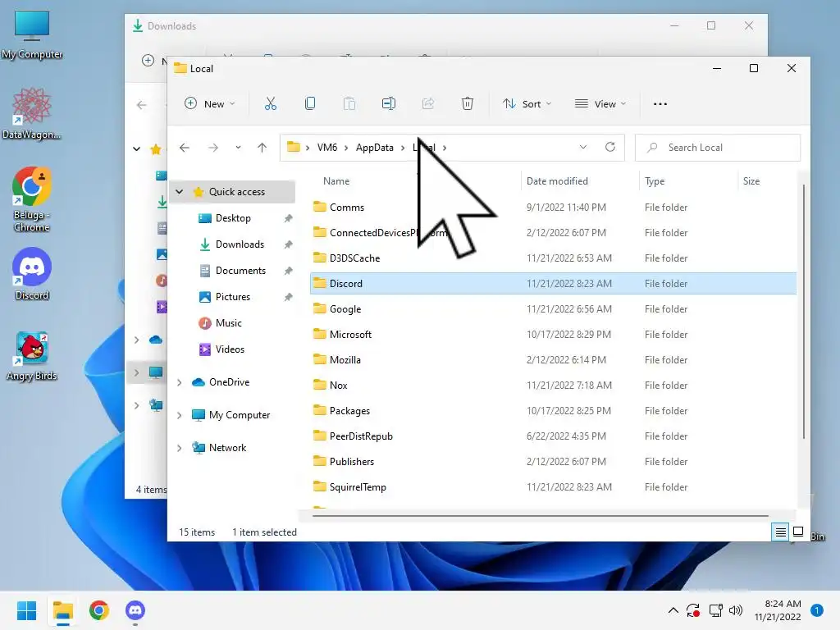Select the Beluga - Chrome desktop shortcut
Viewport: 840px width, 630px height.
[x=32, y=199]
